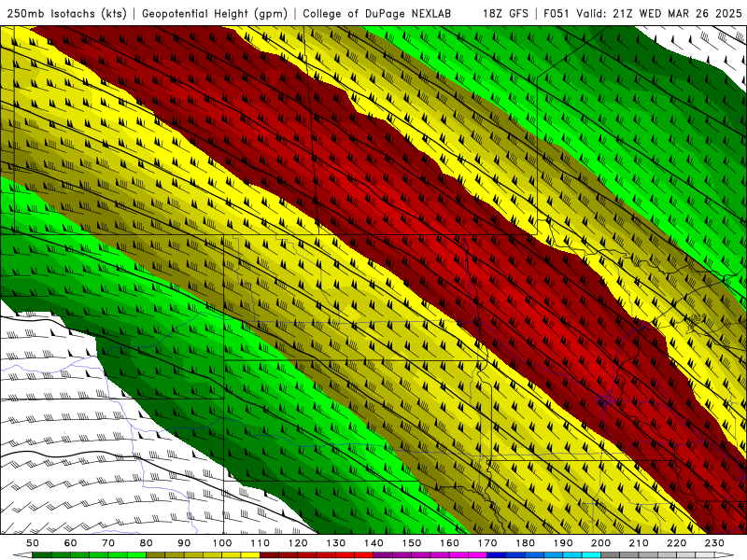The height and width of the screenshot is (560, 747).
Task: Select the 200 label on the color bar
Action: point(600,543)
